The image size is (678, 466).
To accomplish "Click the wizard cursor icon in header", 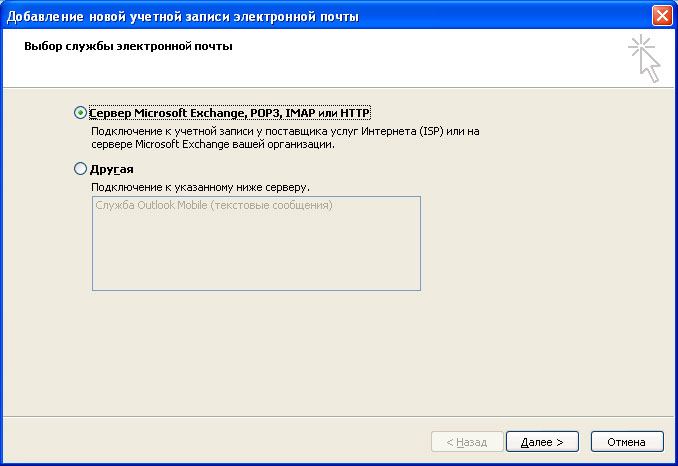I will (x=644, y=58).
